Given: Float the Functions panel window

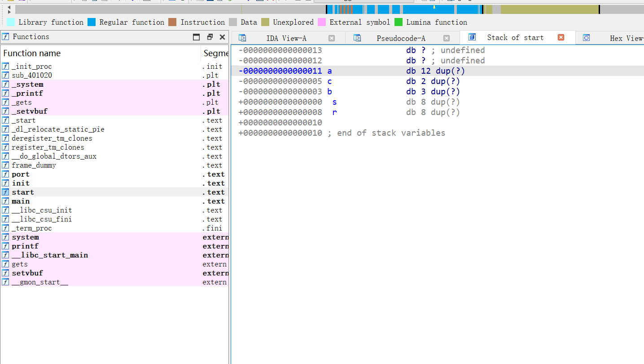Looking at the screenshot, I should 210,37.
